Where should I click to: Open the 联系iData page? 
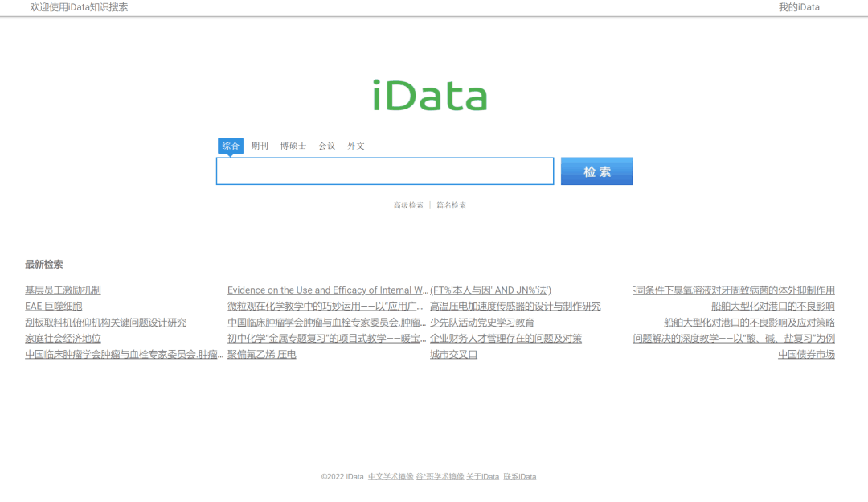coord(518,475)
